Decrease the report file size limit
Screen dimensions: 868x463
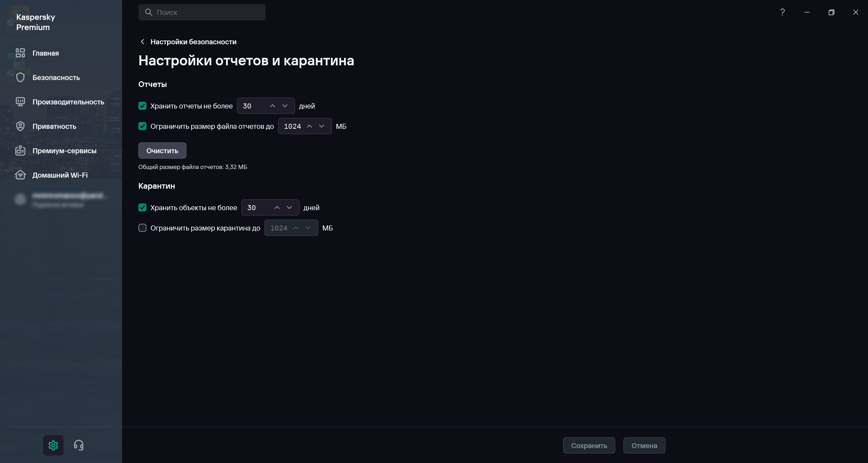point(321,126)
